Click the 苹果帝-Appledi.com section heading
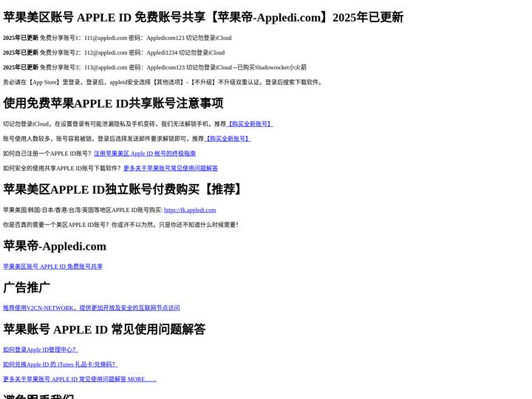This screenshot has height=399, width=532. click(x=55, y=246)
